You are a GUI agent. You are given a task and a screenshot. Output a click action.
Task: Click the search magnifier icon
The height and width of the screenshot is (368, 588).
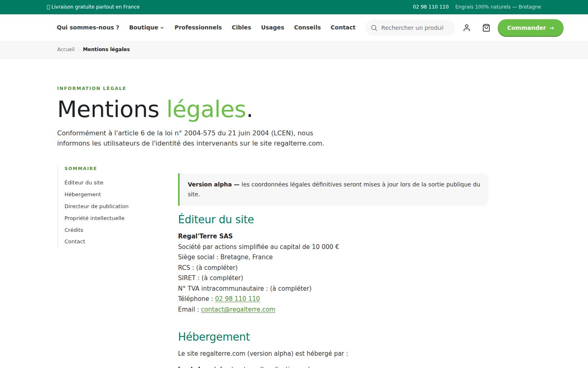point(374,28)
